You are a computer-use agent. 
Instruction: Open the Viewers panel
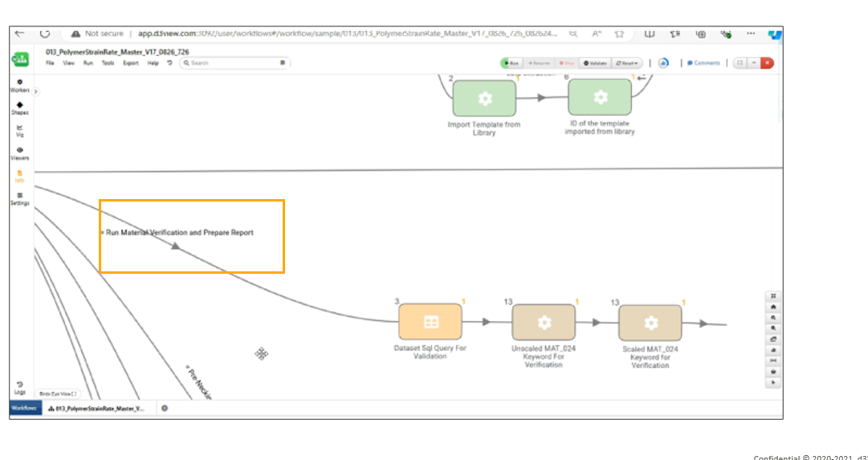tap(20, 154)
